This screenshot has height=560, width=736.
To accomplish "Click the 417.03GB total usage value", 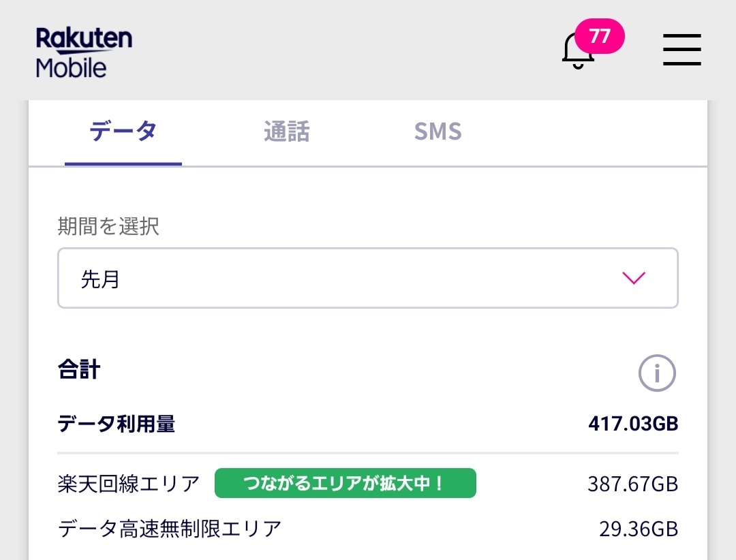I will pyautogui.click(x=633, y=424).
